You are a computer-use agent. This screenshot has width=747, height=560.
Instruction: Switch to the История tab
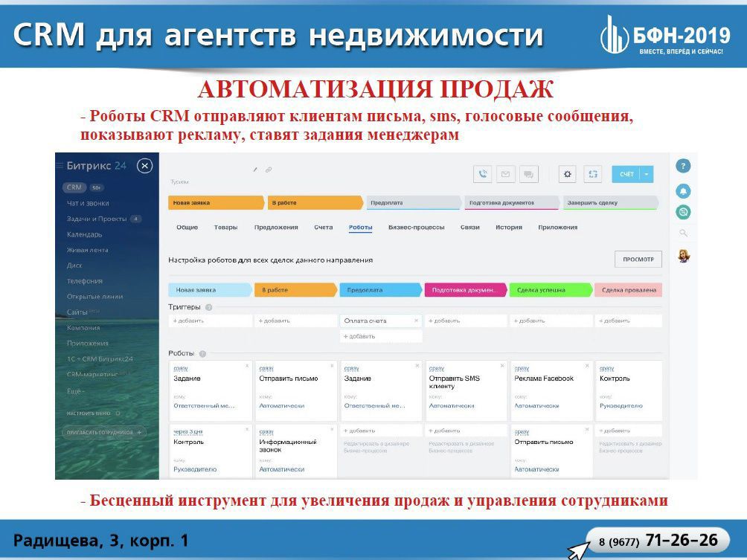point(509,227)
